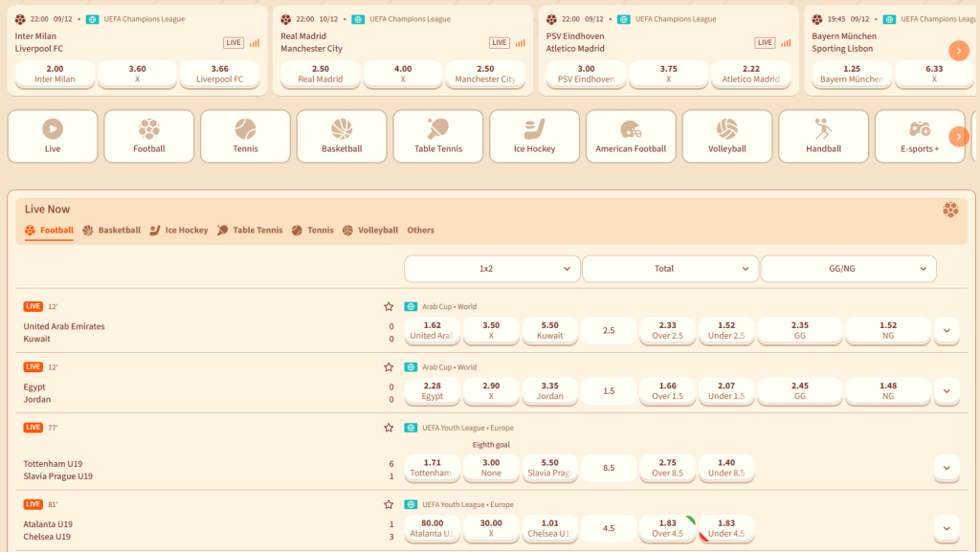Switch to the Basketball live tab
Screen dimensions: 980x552
[x=112, y=231]
